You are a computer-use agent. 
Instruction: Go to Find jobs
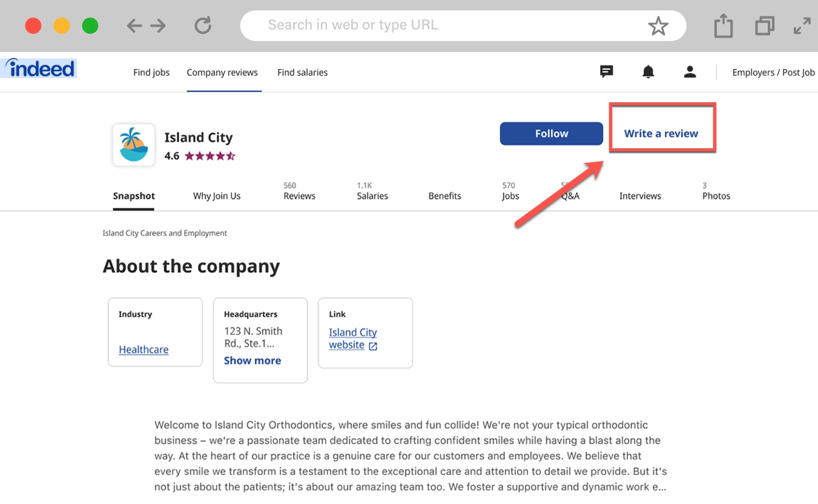[x=151, y=73]
